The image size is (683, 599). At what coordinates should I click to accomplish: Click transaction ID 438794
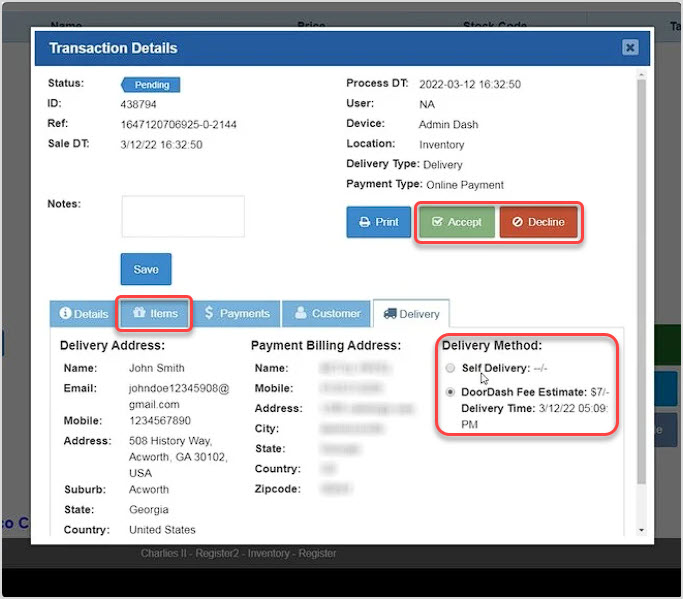coord(139,105)
